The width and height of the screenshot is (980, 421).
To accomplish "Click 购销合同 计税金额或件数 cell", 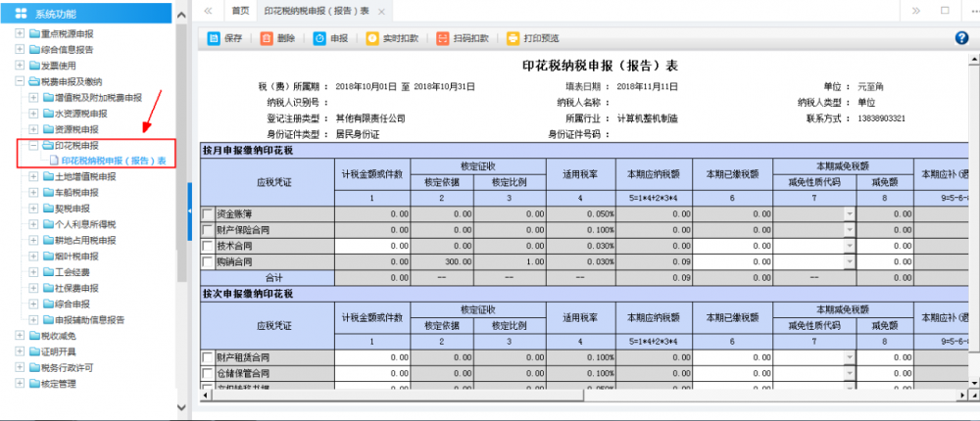I will click(x=372, y=261).
